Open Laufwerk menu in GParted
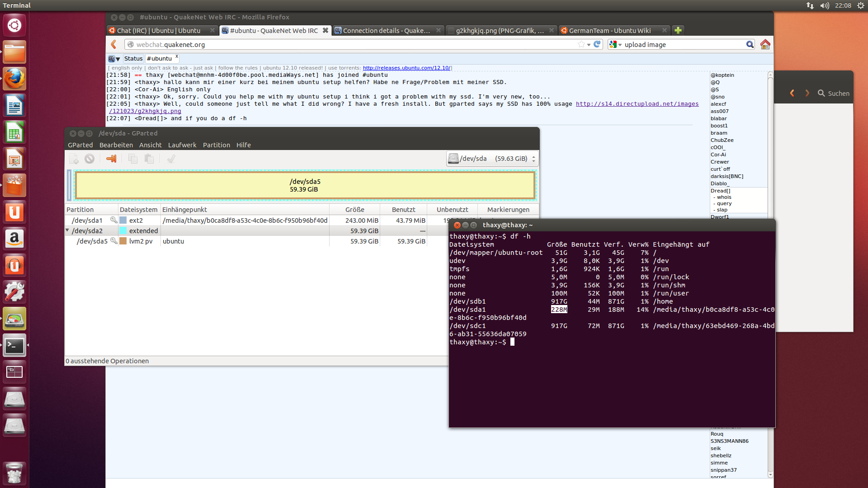 coord(182,145)
